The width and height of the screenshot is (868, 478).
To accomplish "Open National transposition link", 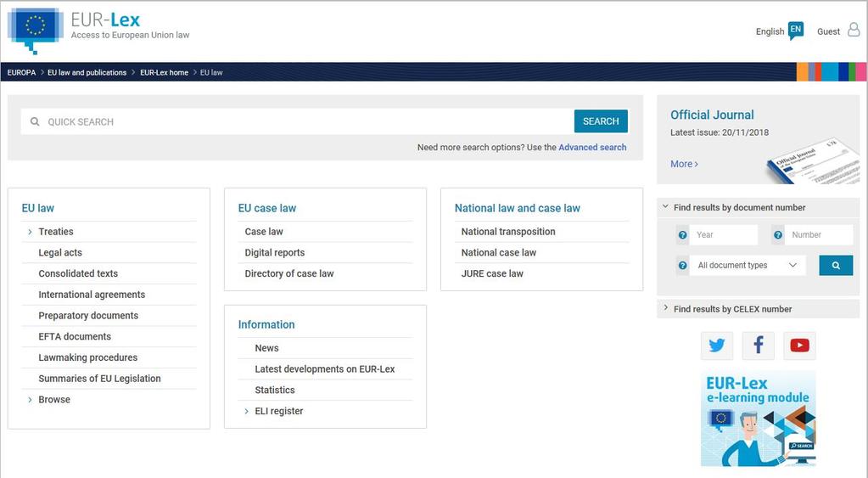I will 508,232.
